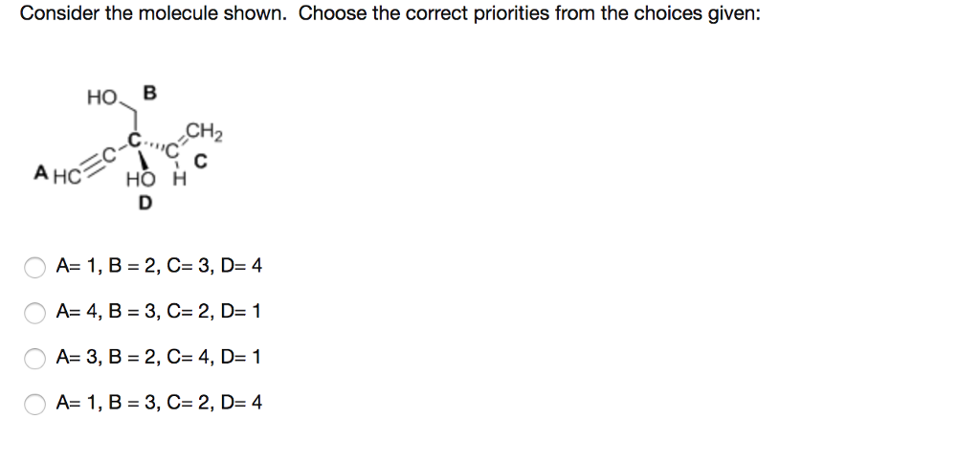The image size is (980, 463).
Task: Click the bold label B in the molecule
Action: click(x=148, y=93)
